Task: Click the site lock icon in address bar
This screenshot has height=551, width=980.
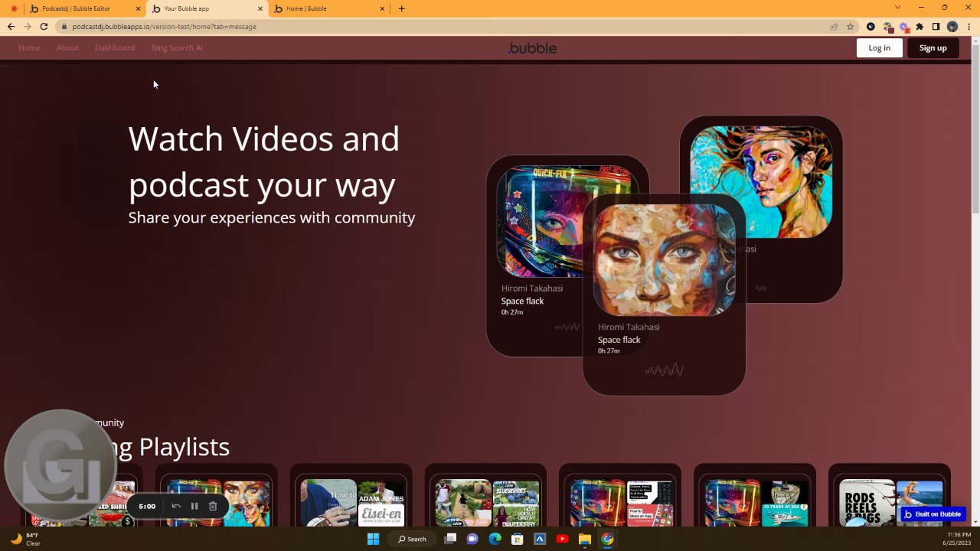Action: pos(64,26)
